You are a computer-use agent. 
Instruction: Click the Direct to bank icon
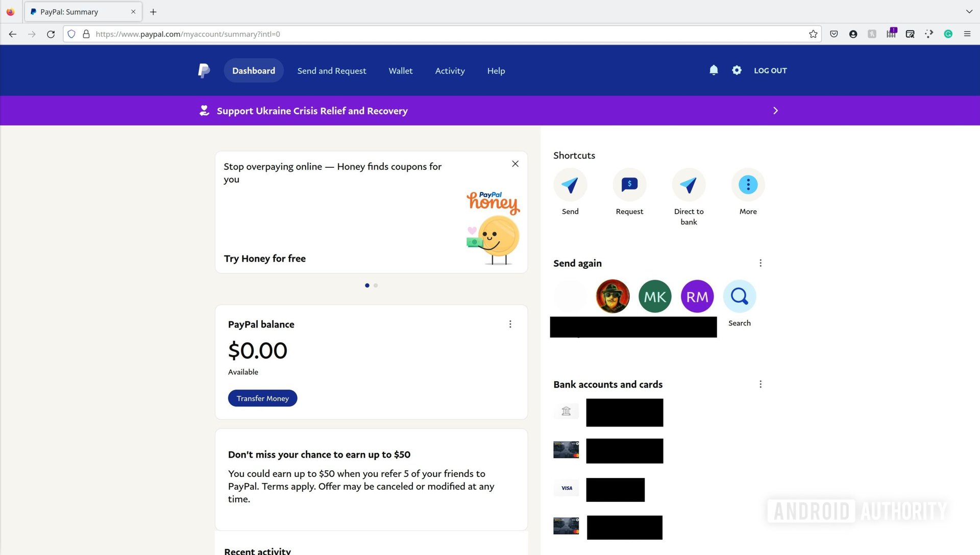(x=689, y=184)
